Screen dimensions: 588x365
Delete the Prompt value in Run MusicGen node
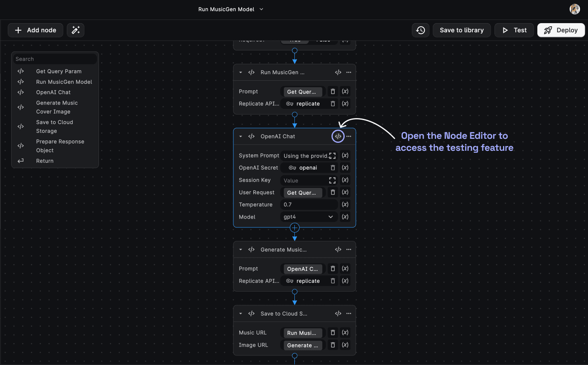333,92
